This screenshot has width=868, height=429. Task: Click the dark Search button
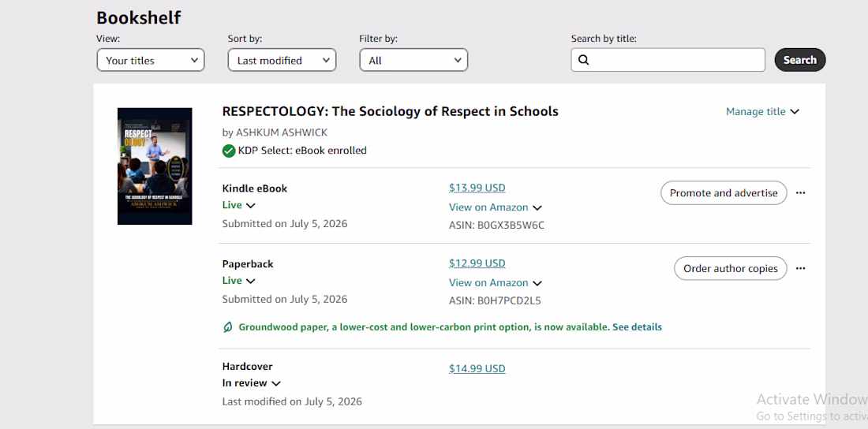[800, 60]
